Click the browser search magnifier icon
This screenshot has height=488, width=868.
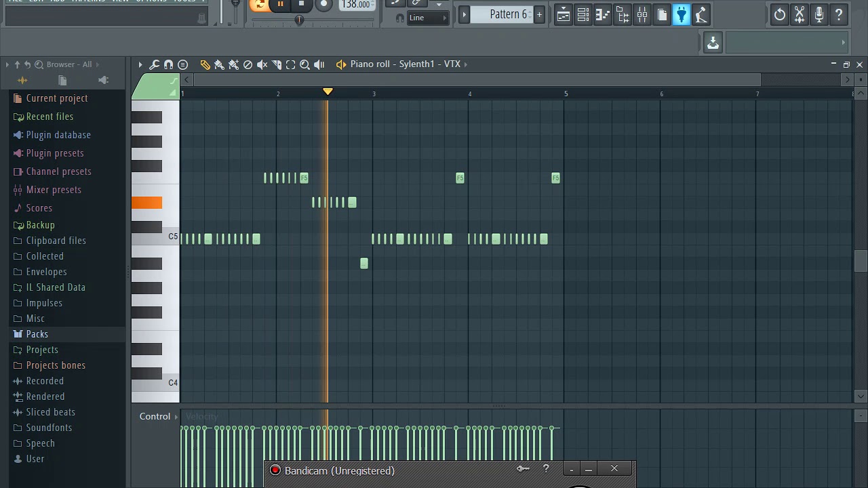pos(39,64)
